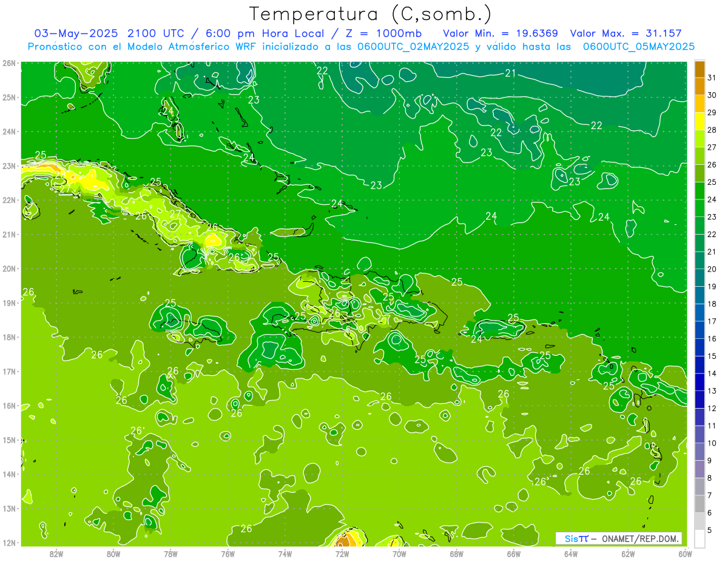The image size is (728, 562).
Task: Click the 25N latitude axis label
Action: (x=9, y=98)
